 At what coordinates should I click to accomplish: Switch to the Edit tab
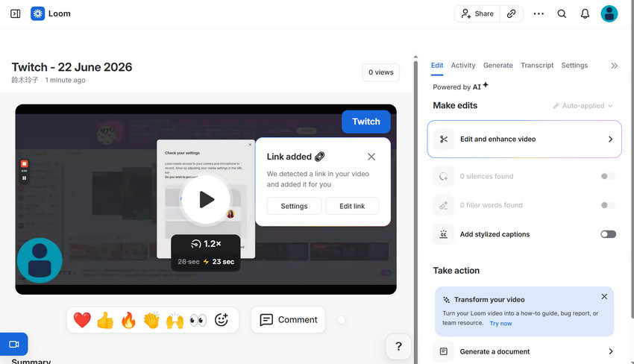436,66
